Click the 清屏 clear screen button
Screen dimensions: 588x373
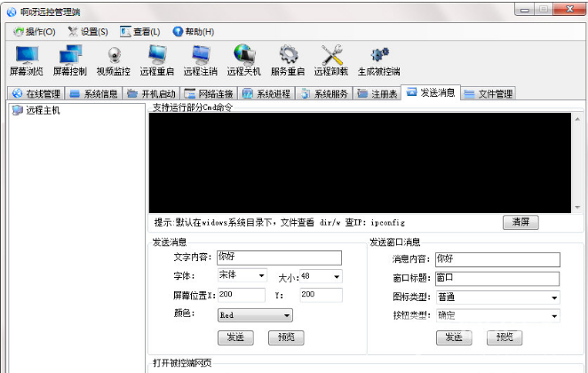point(520,222)
